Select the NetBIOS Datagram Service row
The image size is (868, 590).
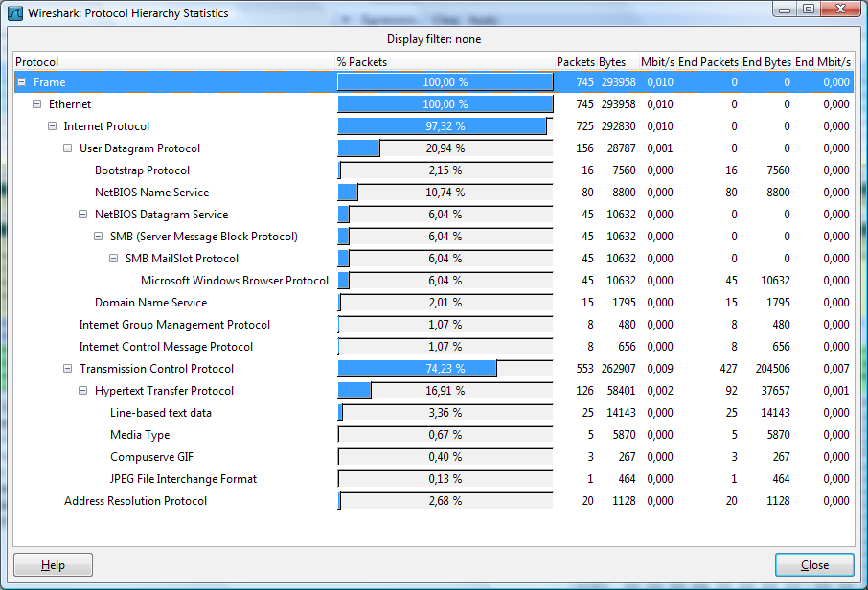tap(433, 215)
